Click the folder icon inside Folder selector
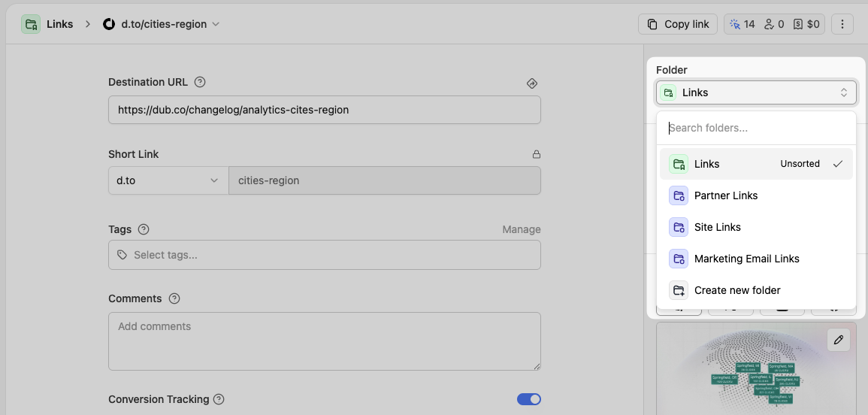This screenshot has height=415, width=868. tap(668, 92)
